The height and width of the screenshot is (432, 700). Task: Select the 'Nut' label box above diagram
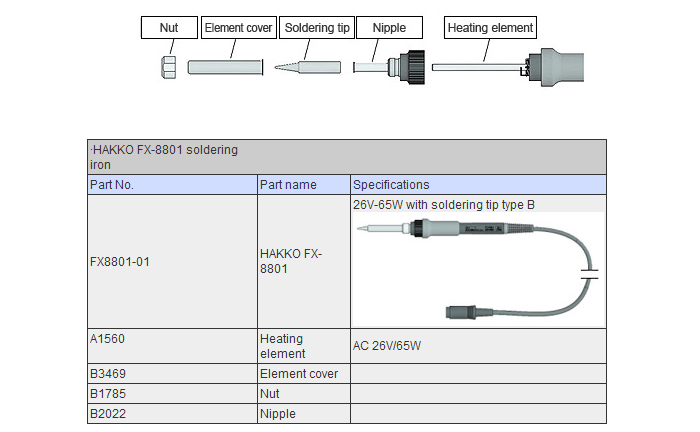[x=169, y=27]
